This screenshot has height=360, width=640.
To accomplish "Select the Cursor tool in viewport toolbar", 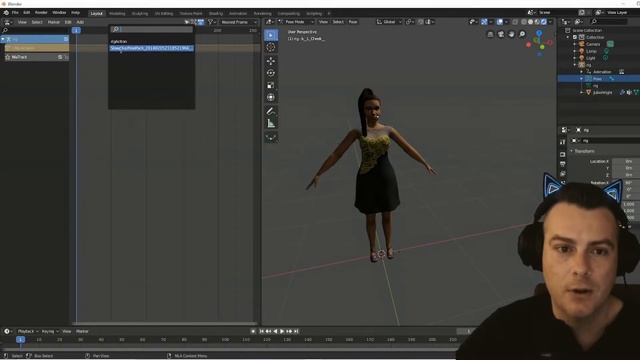I will click(x=271, y=47).
